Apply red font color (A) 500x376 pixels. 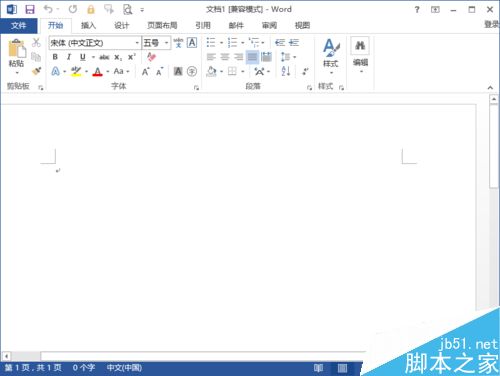tap(97, 71)
